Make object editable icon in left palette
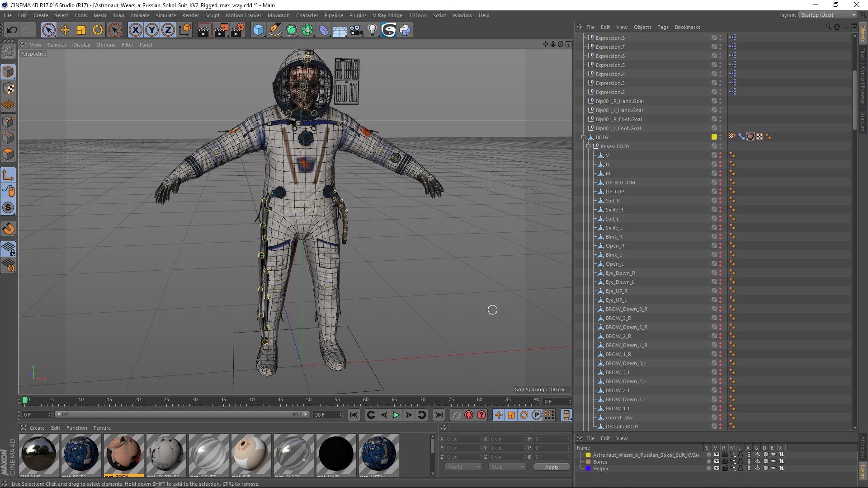 8,51
